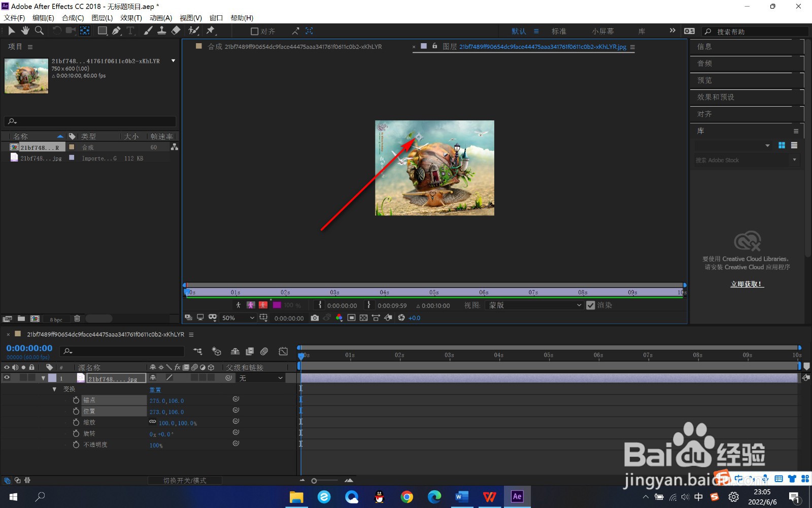Create a new folder in Project panel

(x=21, y=319)
